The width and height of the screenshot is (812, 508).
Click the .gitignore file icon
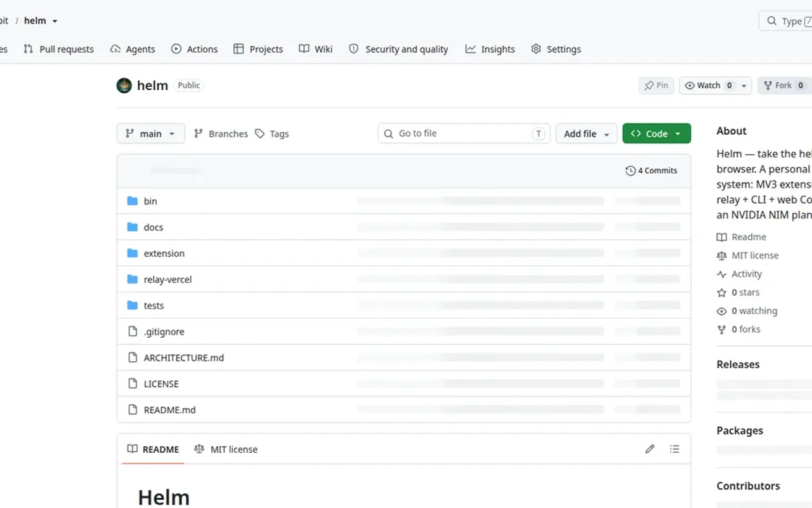[x=133, y=331]
